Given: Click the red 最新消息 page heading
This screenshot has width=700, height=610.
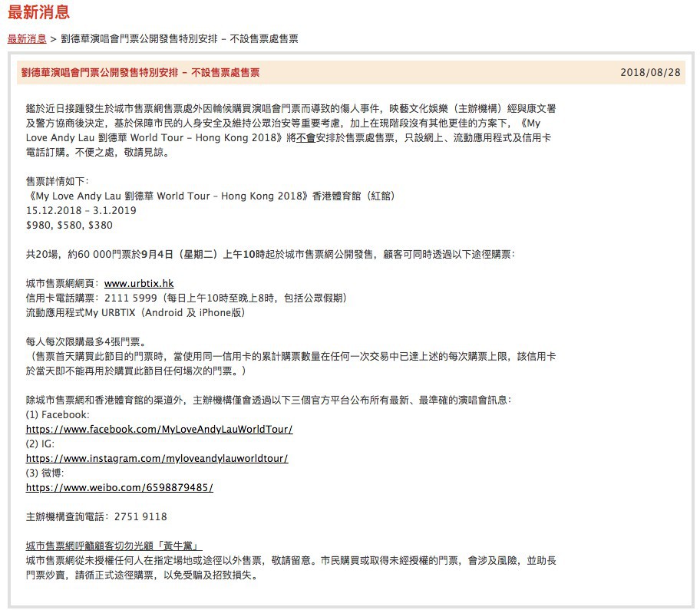Looking at the screenshot, I should click(38, 12).
